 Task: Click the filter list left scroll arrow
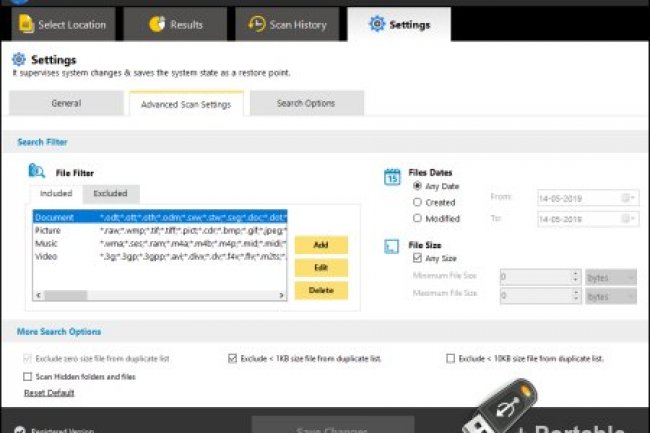click(x=38, y=295)
